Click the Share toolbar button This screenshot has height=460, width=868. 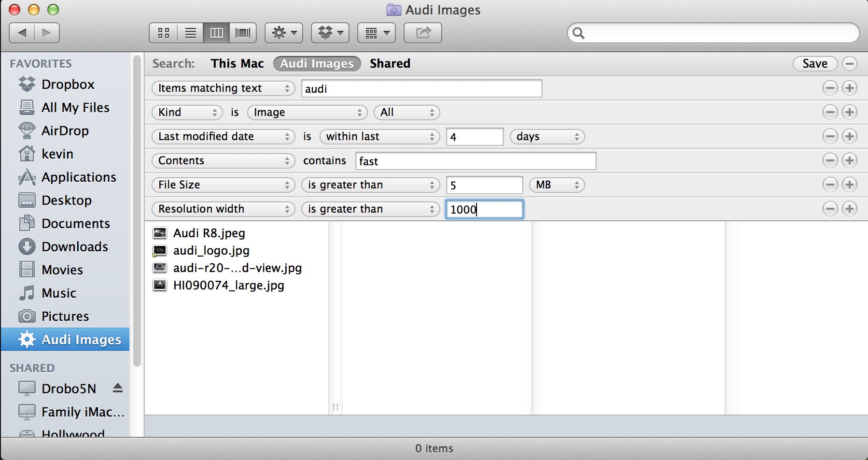(423, 33)
